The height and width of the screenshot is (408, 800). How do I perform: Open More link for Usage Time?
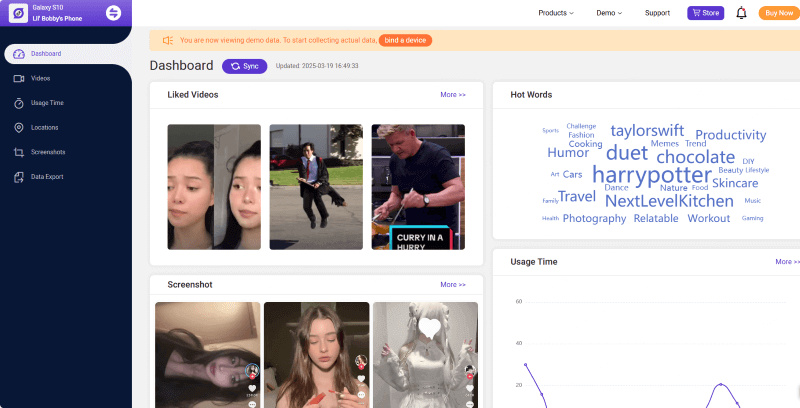[x=787, y=262]
